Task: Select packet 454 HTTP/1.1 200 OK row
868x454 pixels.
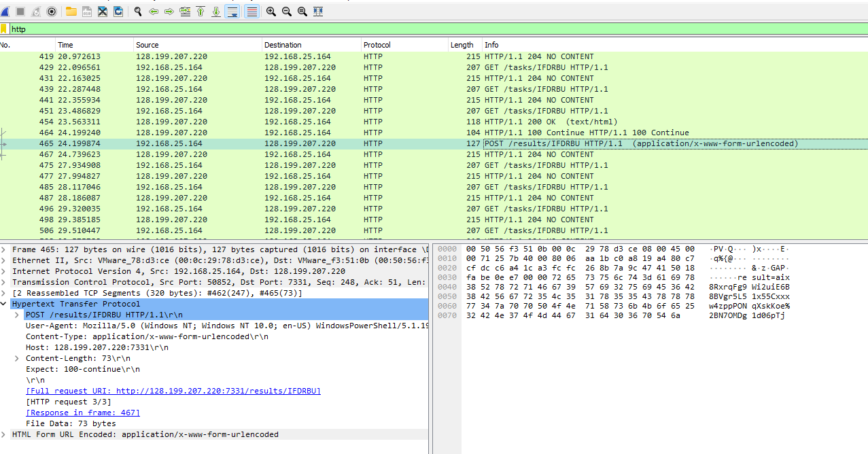Action: pyautogui.click(x=434, y=122)
